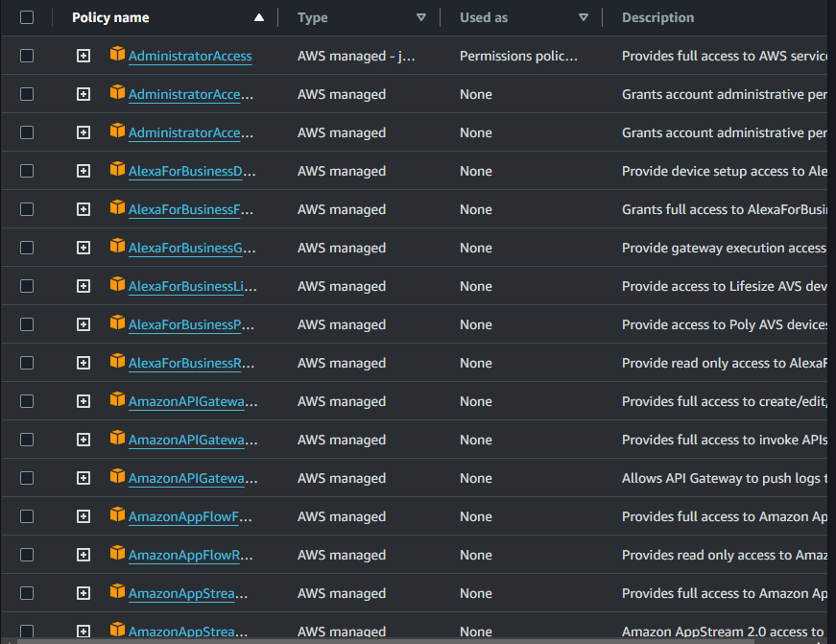Click 'Provide access to Lifesize AVS dev' description

coord(725,286)
